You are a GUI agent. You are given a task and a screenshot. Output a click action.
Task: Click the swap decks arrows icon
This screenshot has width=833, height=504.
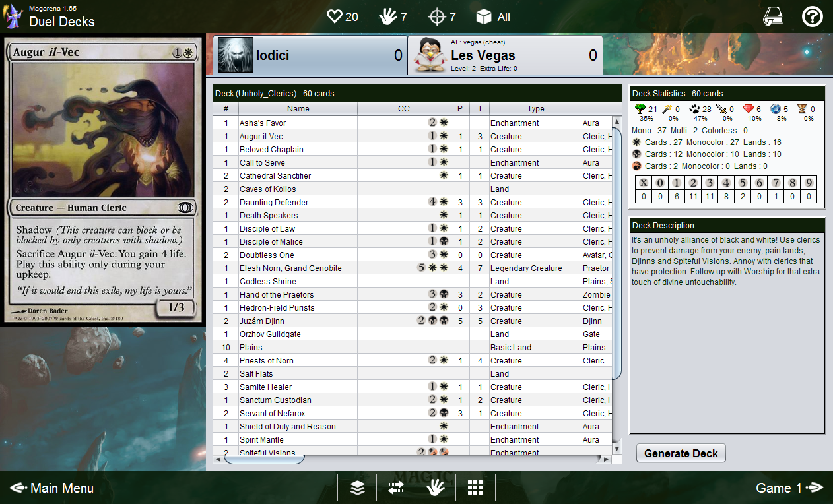[x=396, y=488]
